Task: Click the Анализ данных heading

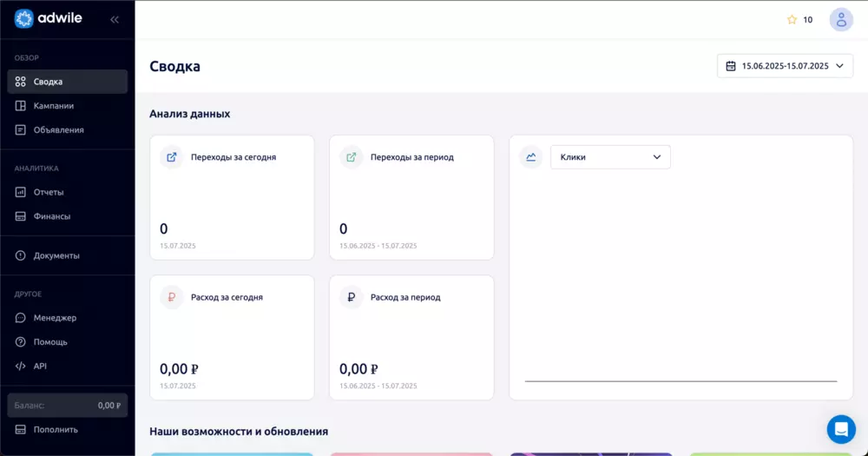Action: pyautogui.click(x=190, y=114)
